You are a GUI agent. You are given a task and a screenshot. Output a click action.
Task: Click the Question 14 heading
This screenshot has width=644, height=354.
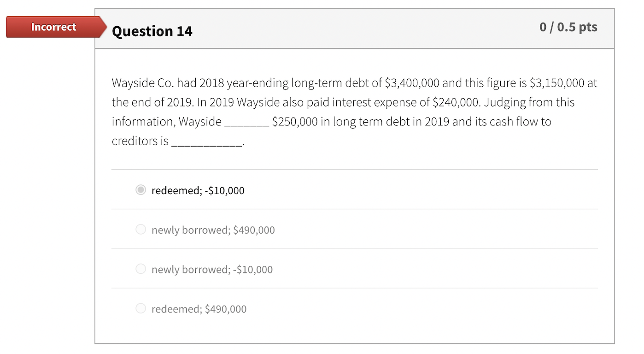[x=152, y=31]
